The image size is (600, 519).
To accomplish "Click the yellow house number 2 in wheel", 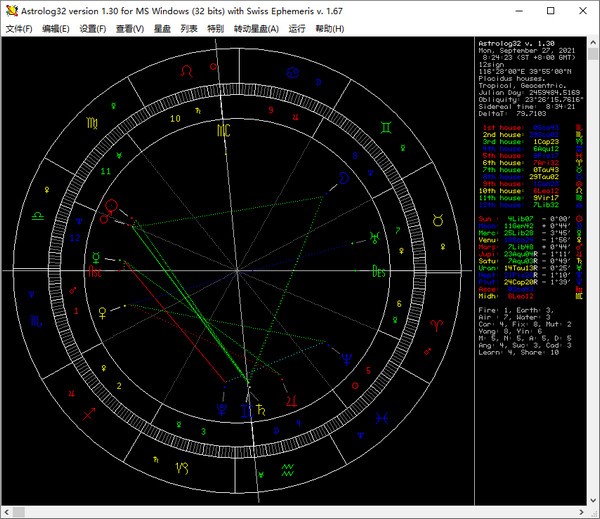I will pyautogui.click(x=119, y=386).
